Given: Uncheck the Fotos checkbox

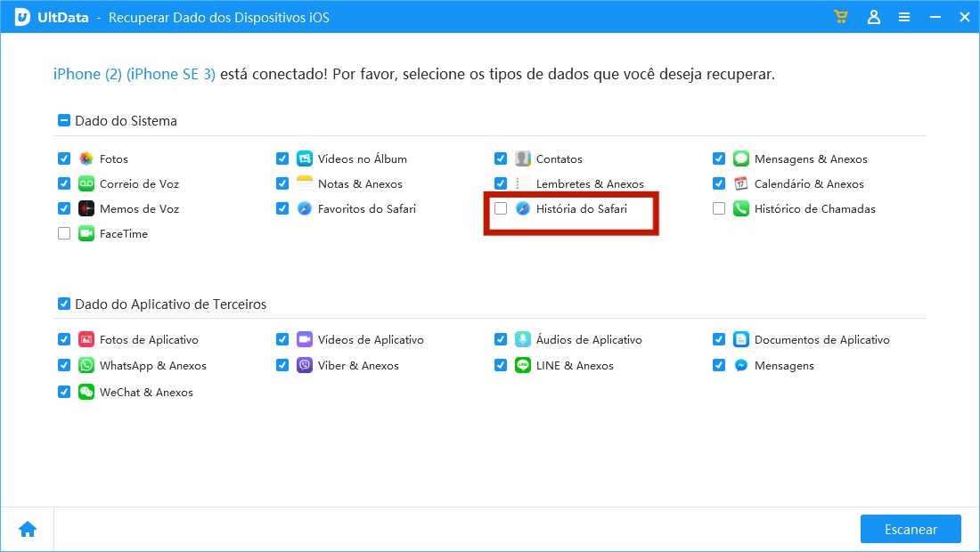Looking at the screenshot, I should click(64, 158).
